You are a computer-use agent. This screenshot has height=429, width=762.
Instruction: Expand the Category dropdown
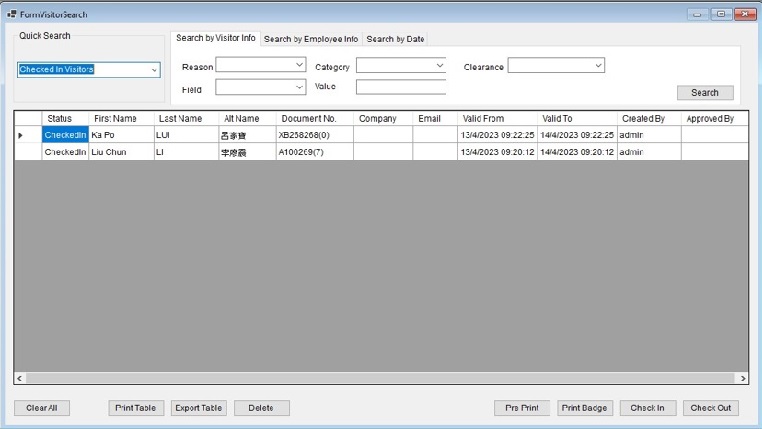pyautogui.click(x=439, y=65)
